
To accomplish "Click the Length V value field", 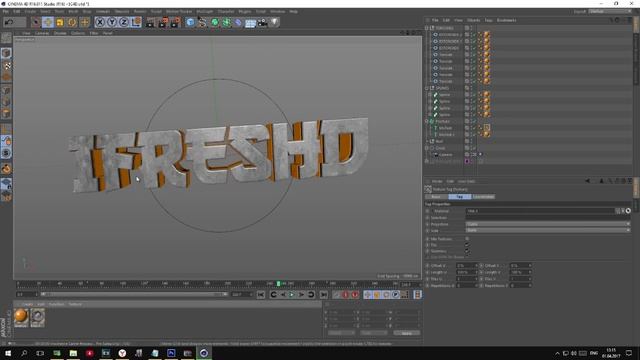I will [x=520, y=272].
